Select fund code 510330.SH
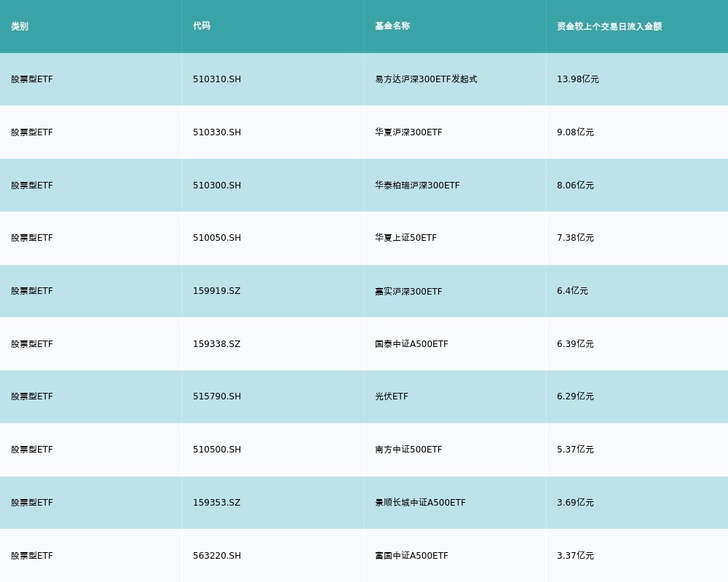The image size is (728, 582). pyautogui.click(x=217, y=132)
